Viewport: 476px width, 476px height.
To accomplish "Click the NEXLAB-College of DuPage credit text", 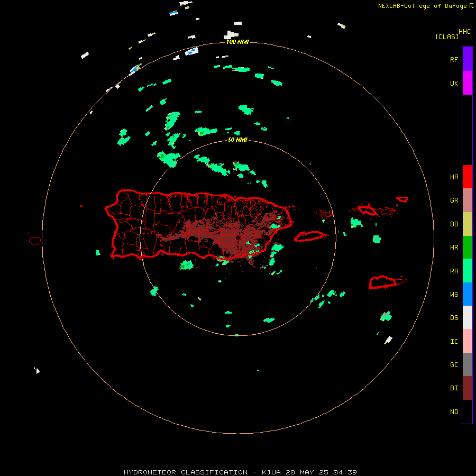I will (423, 6).
